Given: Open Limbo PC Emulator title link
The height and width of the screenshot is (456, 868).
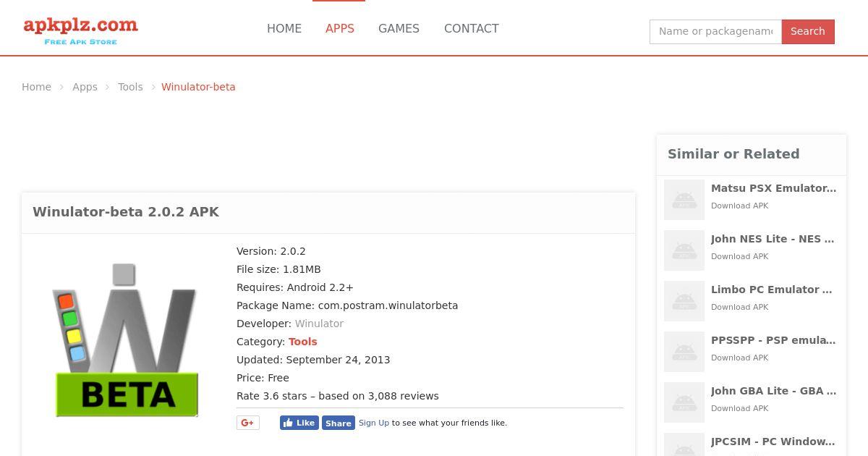Looking at the screenshot, I should tap(772, 290).
